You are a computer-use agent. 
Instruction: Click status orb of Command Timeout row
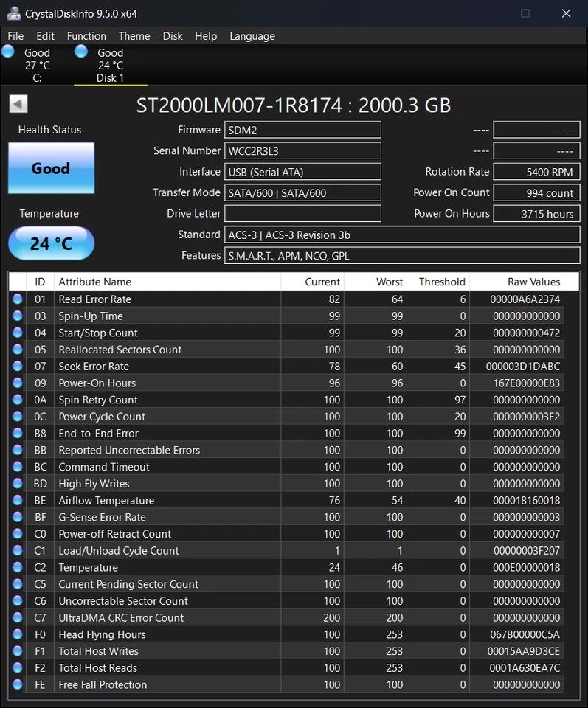pyautogui.click(x=18, y=466)
